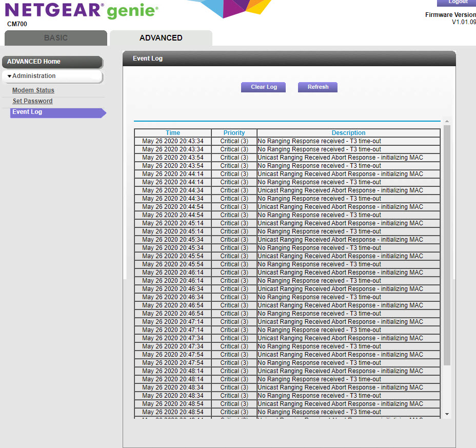The width and height of the screenshot is (476, 448).
Task: Click the Clear Log button
Action: click(x=263, y=87)
